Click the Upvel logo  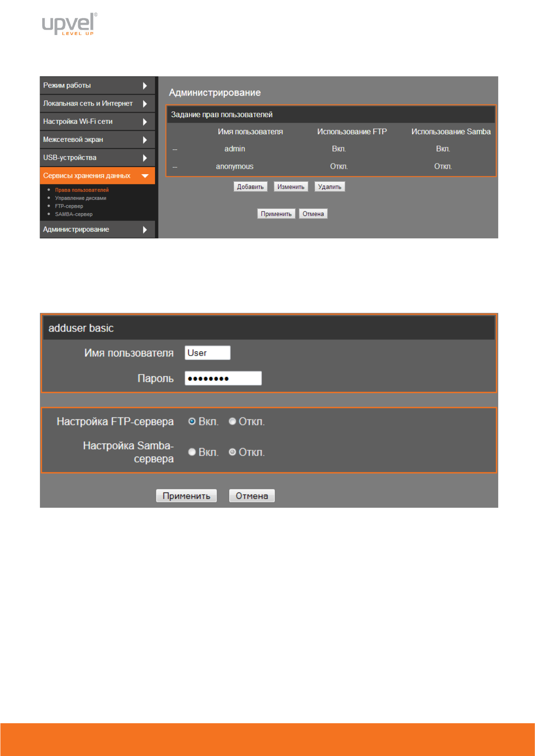point(69,24)
